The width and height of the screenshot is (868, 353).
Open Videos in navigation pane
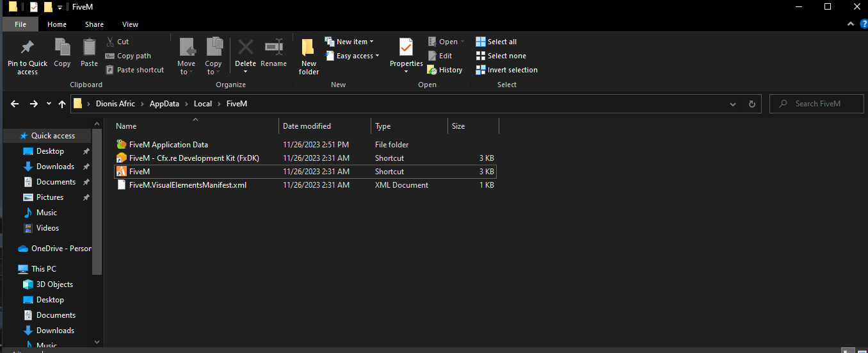tap(47, 228)
